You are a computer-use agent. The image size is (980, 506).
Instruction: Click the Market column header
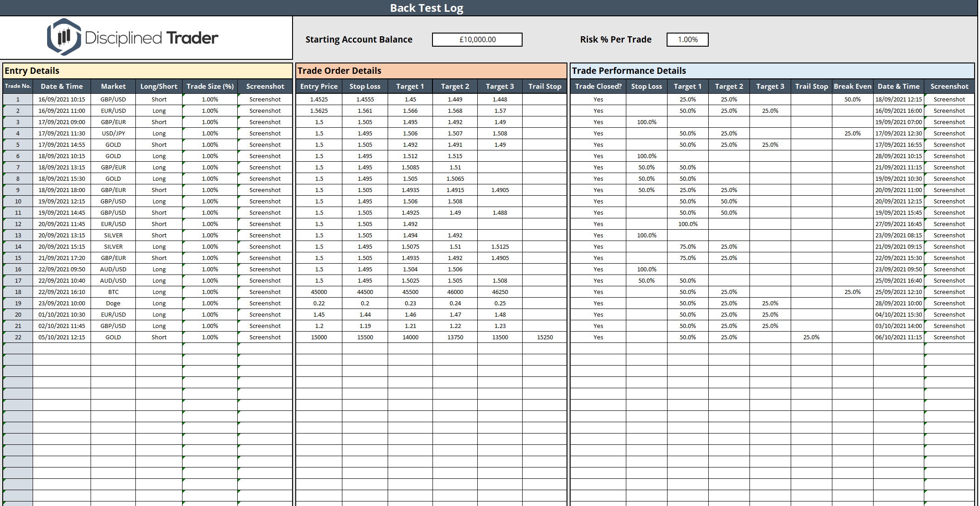tap(113, 86)
